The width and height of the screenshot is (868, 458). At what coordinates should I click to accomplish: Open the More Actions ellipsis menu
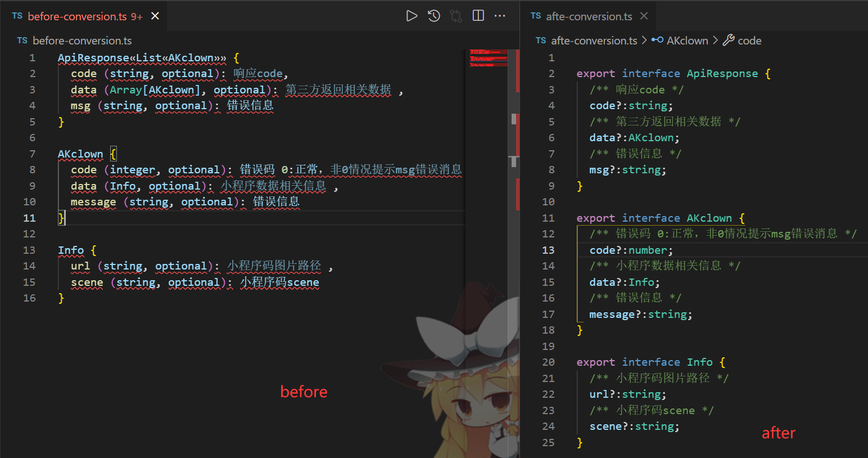pyautogui.click(x=500, y=16)
